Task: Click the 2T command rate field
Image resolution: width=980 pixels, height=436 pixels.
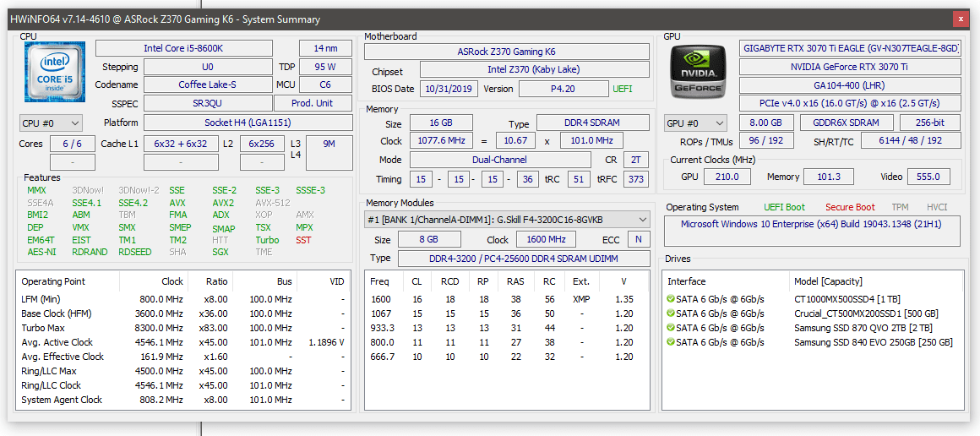Action: [x=635, y=160]
